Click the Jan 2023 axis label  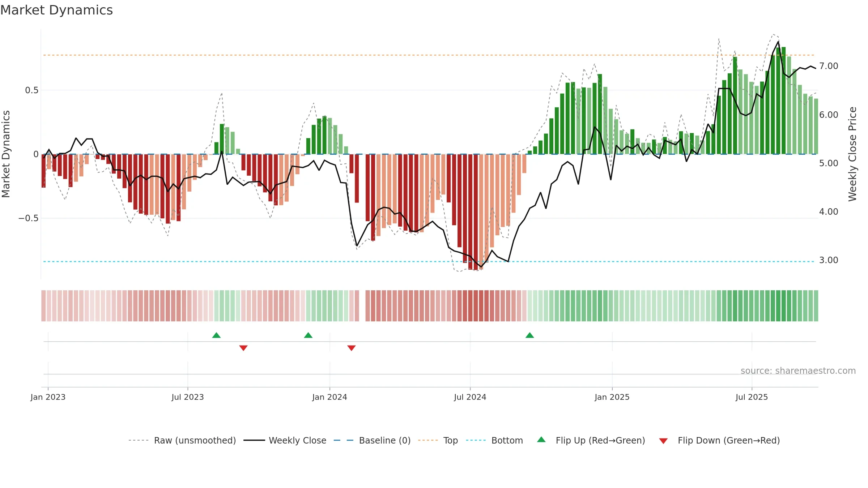tap(48, 397)
